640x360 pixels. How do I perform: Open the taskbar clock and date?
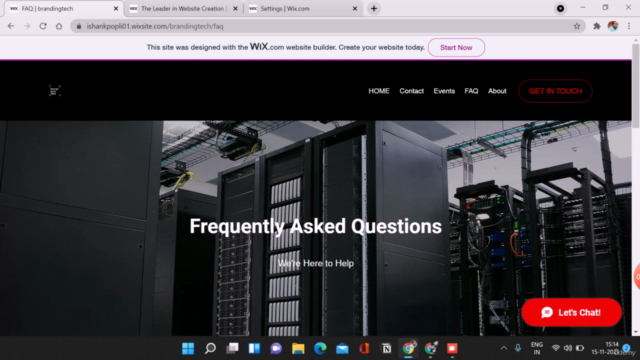point(605,348)
